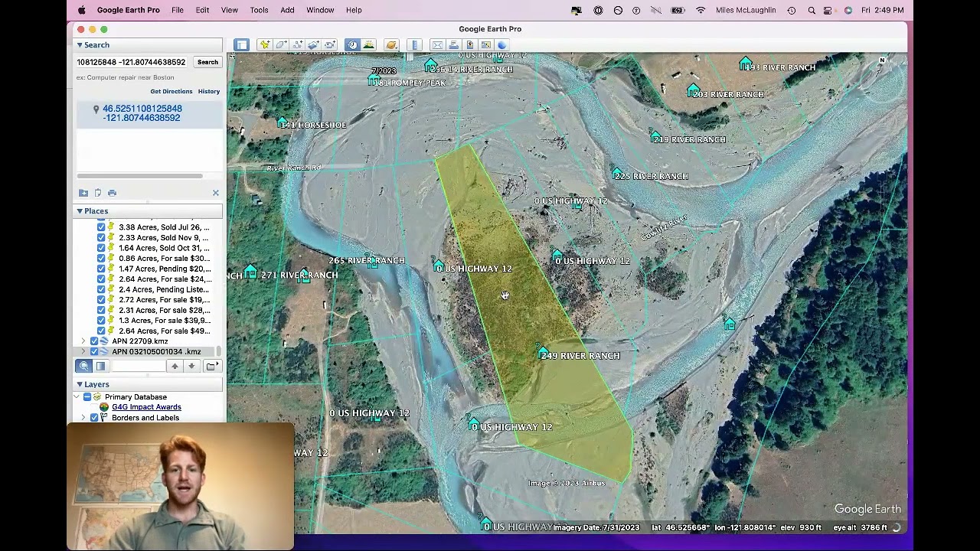Click the Print toolbar icon
The image size is (980, 551).
[453, 45]
